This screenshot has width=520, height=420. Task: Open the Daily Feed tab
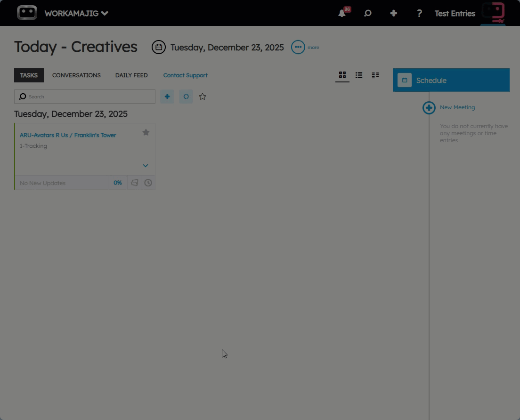click(131, 75)
